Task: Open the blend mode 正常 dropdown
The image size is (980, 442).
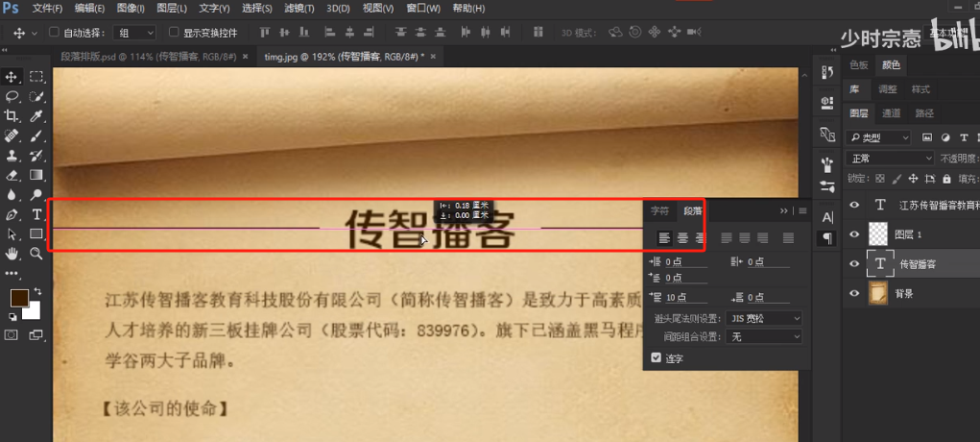Action: [890, 159]
